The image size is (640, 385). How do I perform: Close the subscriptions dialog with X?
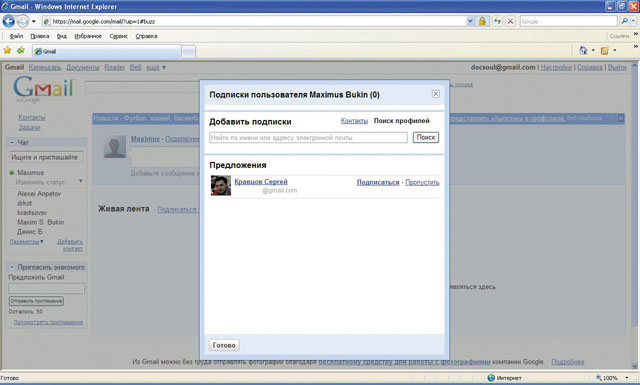point(436,94)
